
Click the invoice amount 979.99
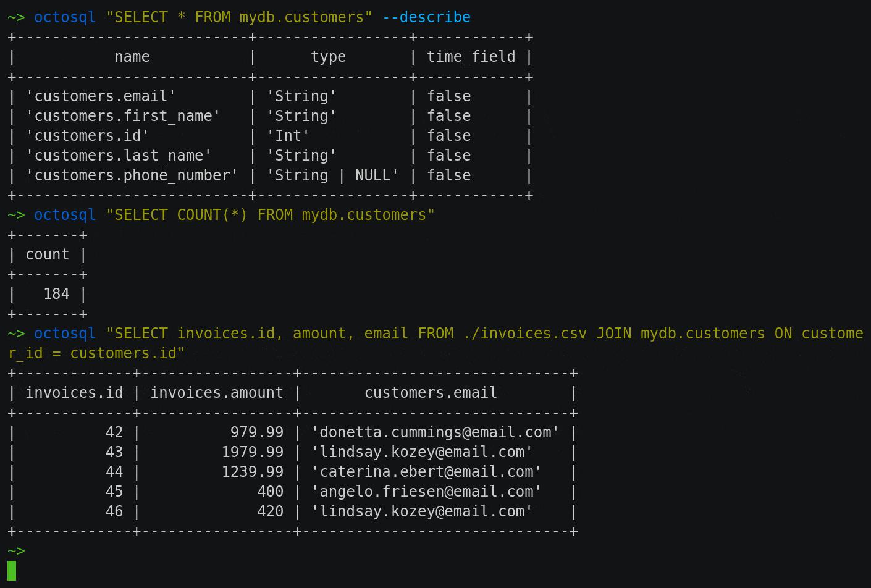click(257, 432)
